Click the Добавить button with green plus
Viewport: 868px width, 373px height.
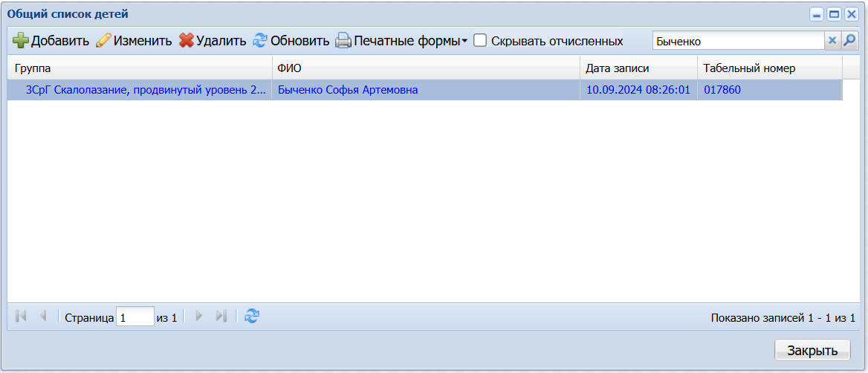[51, 41]
